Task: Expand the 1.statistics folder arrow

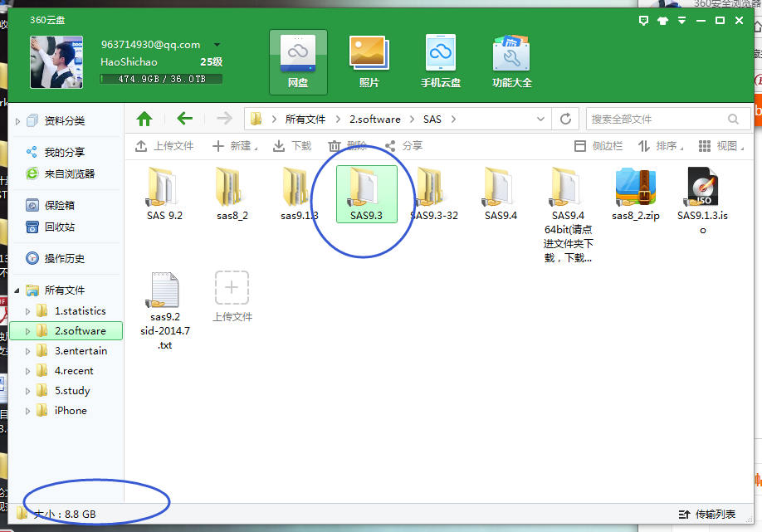Action: (27, 311)
